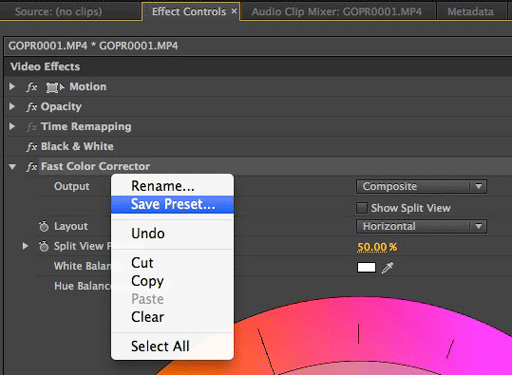Pick White Balance with the eyedropper
This screenshot has height=375, width=512.
pos(387,268)
